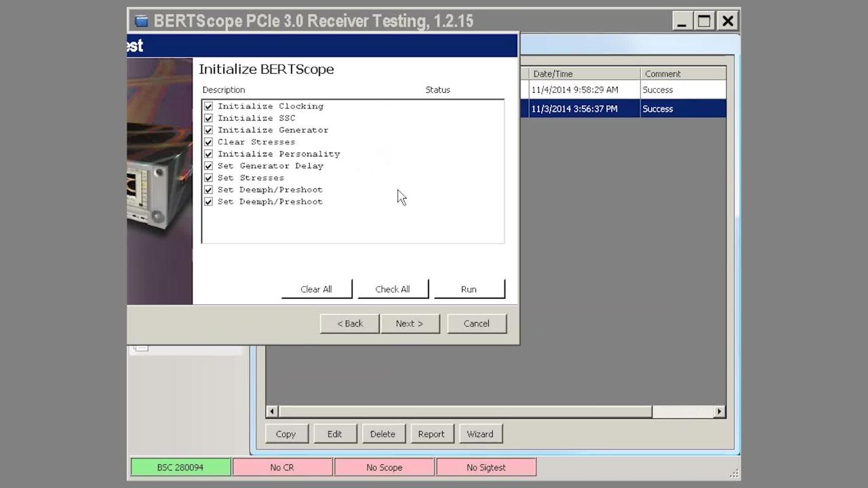Toggle the Initialize SSC checkbox
This screenshot has height=488, width=868.
(208, 118)
